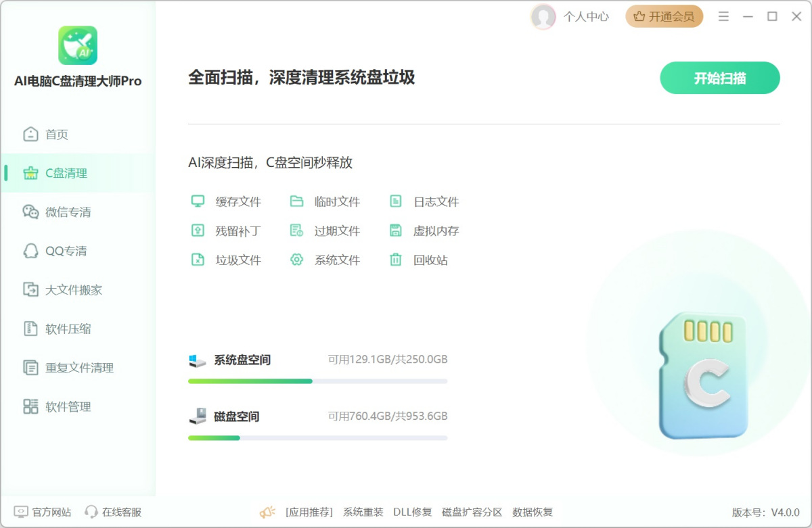
Task: Open the 重复文件清理 section
Action: tap(79, 368)
